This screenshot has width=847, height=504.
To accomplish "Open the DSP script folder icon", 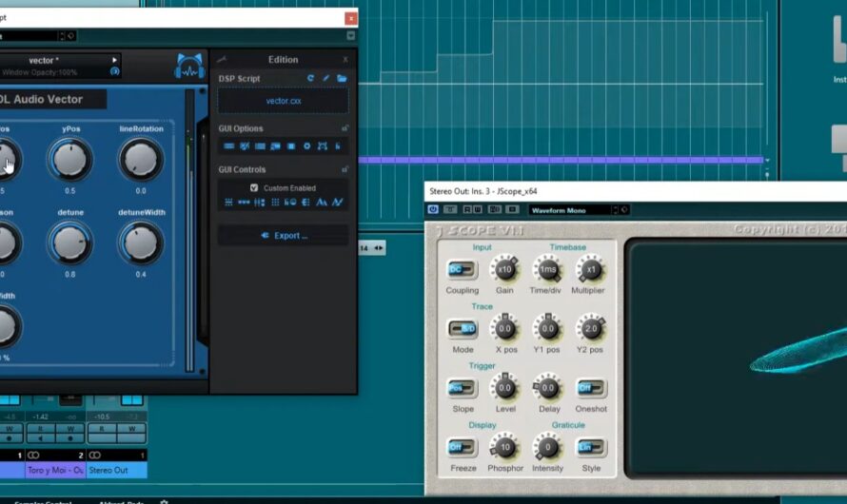I will [x=342, y=78].
